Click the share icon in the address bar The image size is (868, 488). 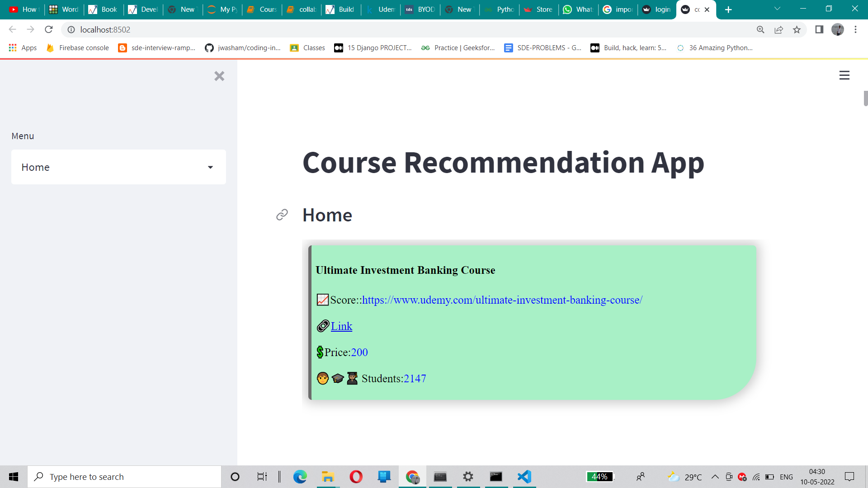779,29
